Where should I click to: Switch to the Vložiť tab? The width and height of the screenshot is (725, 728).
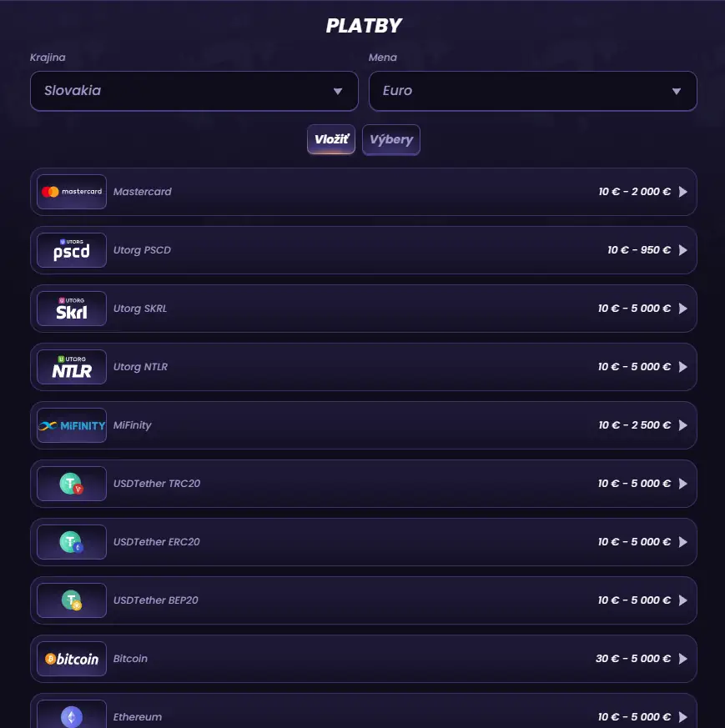coord(331,139)
